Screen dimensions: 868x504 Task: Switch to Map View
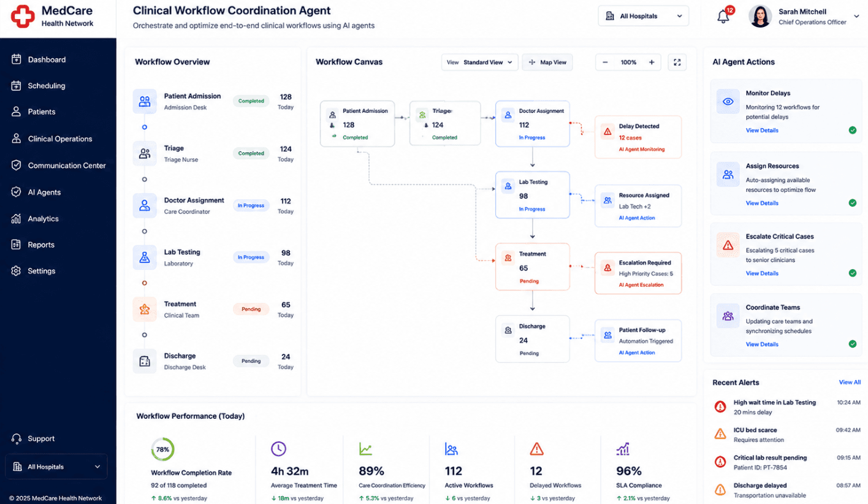pyautogui.click(x=547, y=63)
